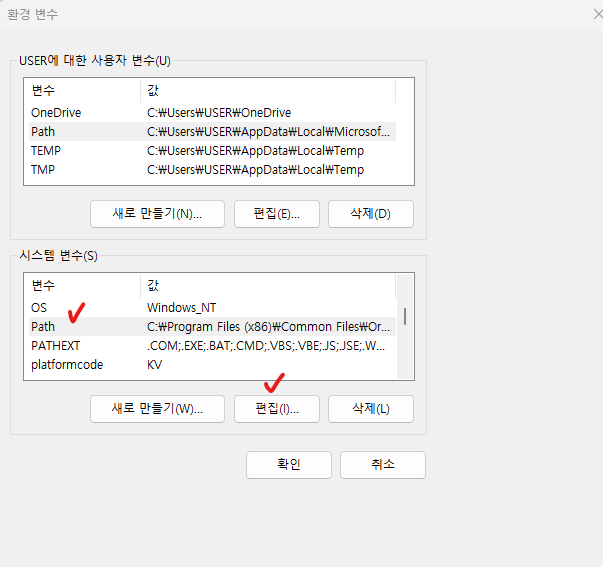Select the OS system variable
Screen dimensions: 603x567
[x=212, y=308]
